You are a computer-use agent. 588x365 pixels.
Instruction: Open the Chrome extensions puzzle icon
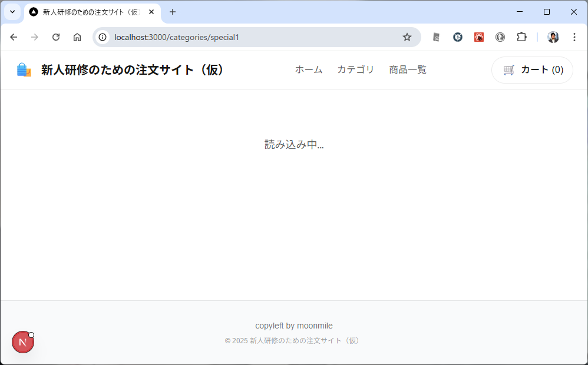point(521,37)
